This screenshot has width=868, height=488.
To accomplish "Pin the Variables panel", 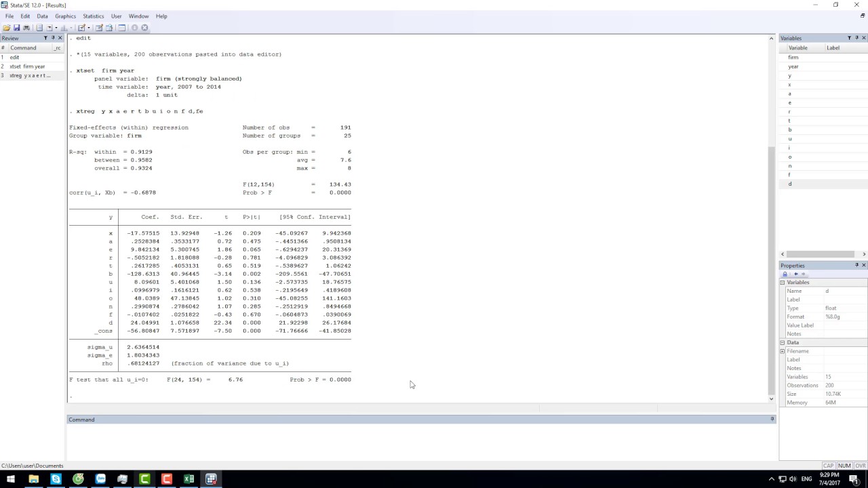I will coord(856,38).
